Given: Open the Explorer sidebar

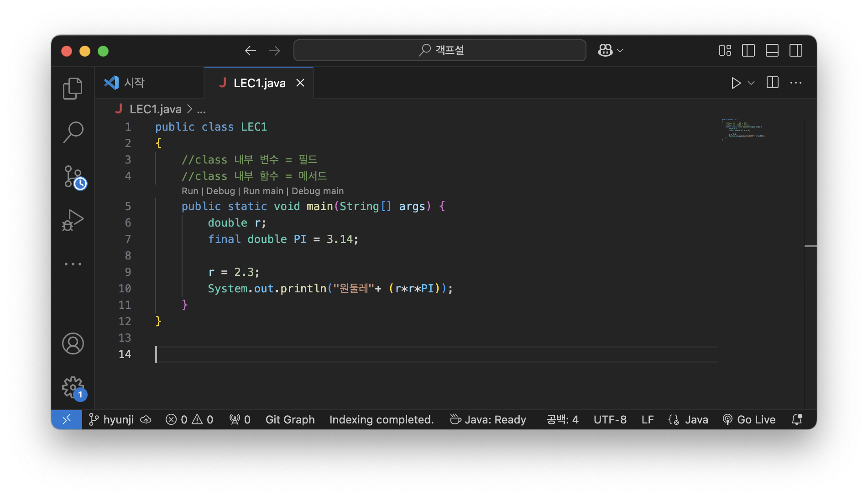Looking at the screenshot, I should pyautogui.click(x=73, y=88).
